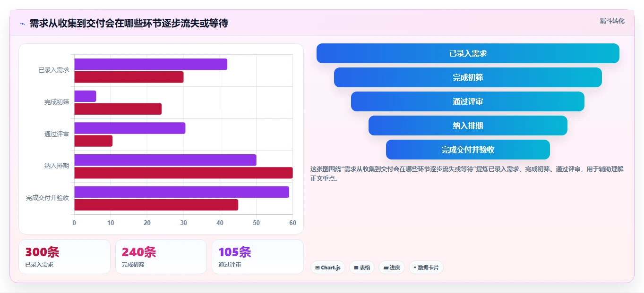Click the x-axis value 30
Screen dimensions: 644x293
tap(183, 223)
